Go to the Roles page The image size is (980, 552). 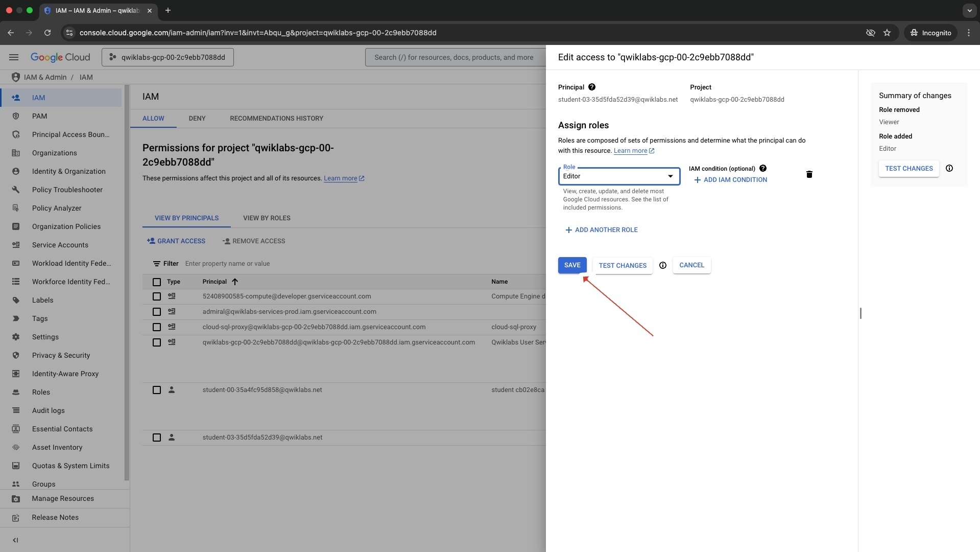[61, 392]
